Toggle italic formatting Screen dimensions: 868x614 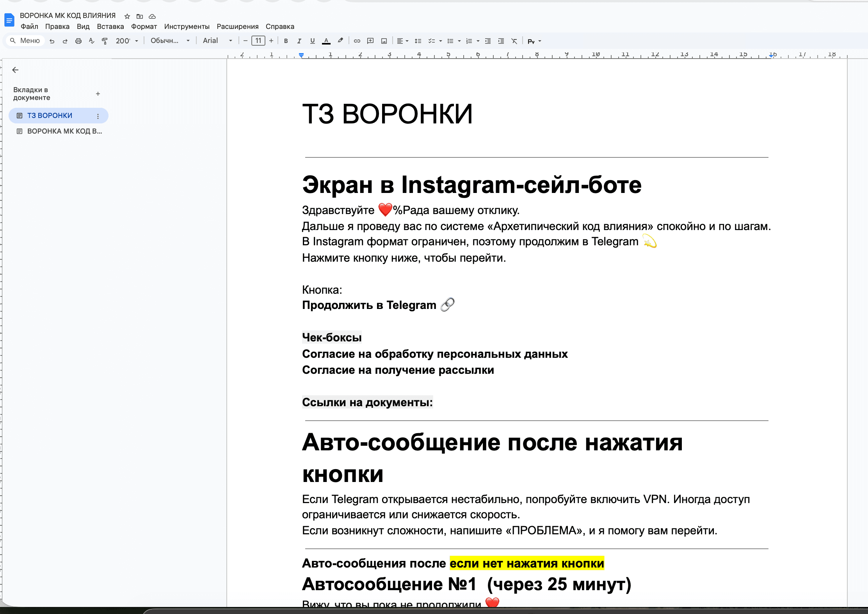299,41
